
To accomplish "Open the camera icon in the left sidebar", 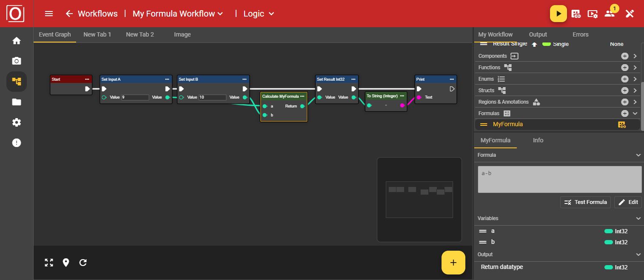I will 17,61.
